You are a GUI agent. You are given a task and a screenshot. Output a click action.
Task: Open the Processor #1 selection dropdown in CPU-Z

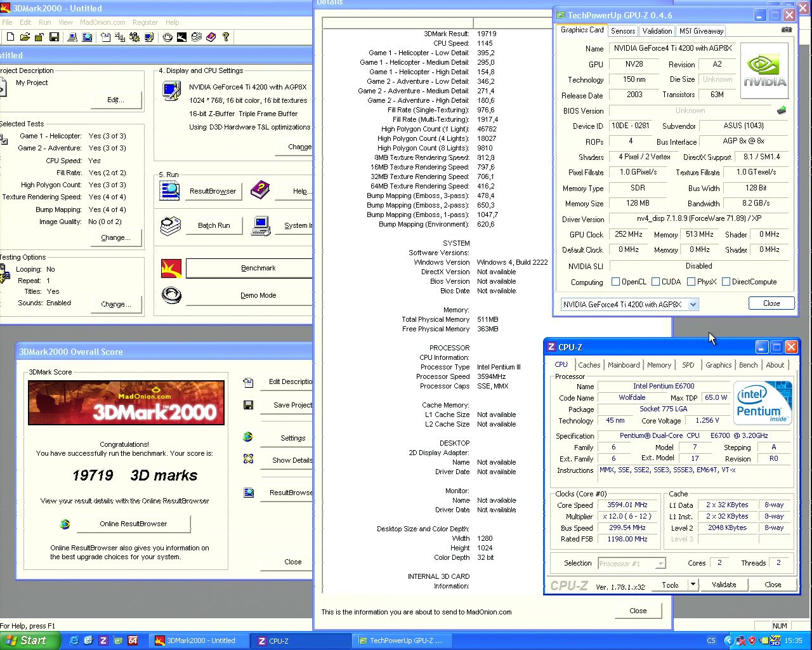(x=660, y=563)
